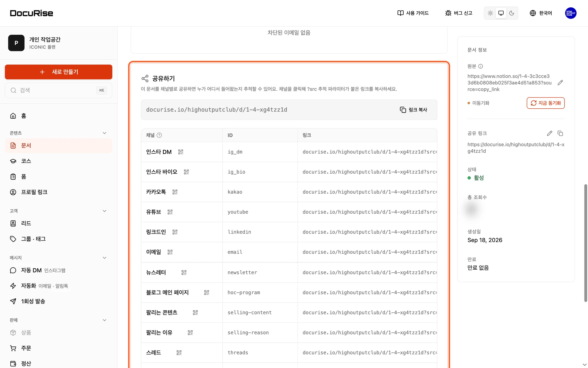Image resolution: width=588 pixels, height=368 pixels.
Task: Open QR code for 인스타 DM channel
Action: 181,152
